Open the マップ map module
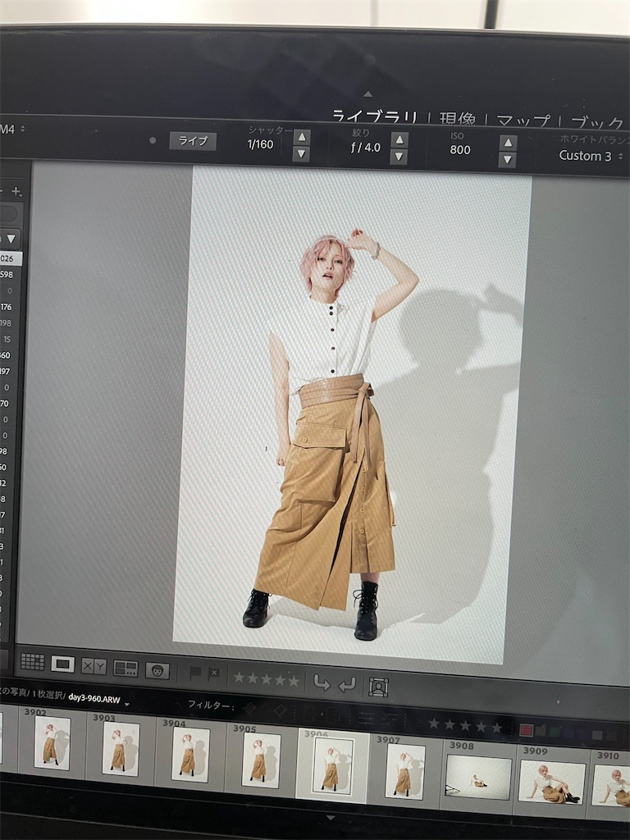Viewport: 630px width, 840px height. pos(523,121)
